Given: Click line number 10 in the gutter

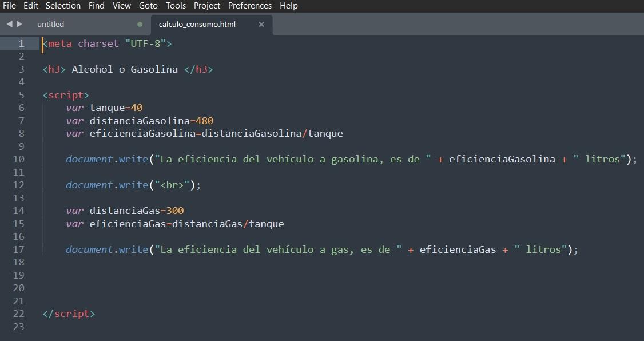Looking at the screenshot, I should [x=18, y=159].
